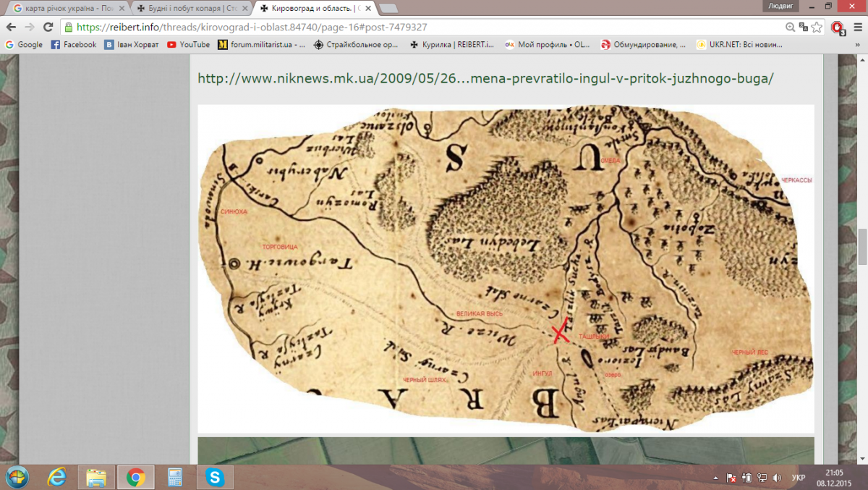Bookmark this page with the star icon
This screenshot has width=868, height=490.
pyautogui.click(x=817, y=27)
